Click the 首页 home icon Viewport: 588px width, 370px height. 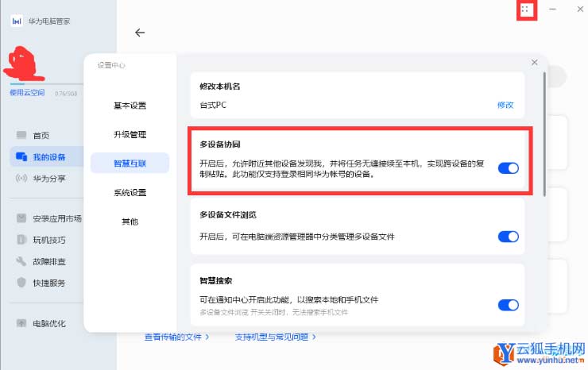(21, 134)
